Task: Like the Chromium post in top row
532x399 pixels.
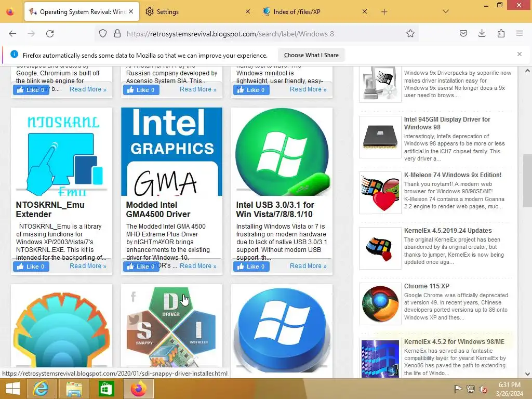Action: pos(31,90)
